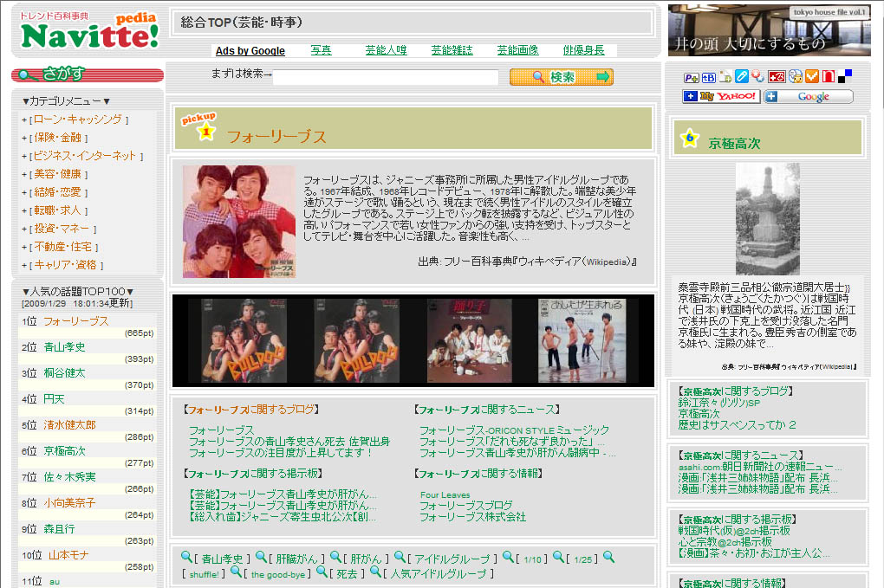Viewport: 884px width, 588px height.
Task: Click the Four Leaves group photo thumbnail
Action: tap(239, 222)
